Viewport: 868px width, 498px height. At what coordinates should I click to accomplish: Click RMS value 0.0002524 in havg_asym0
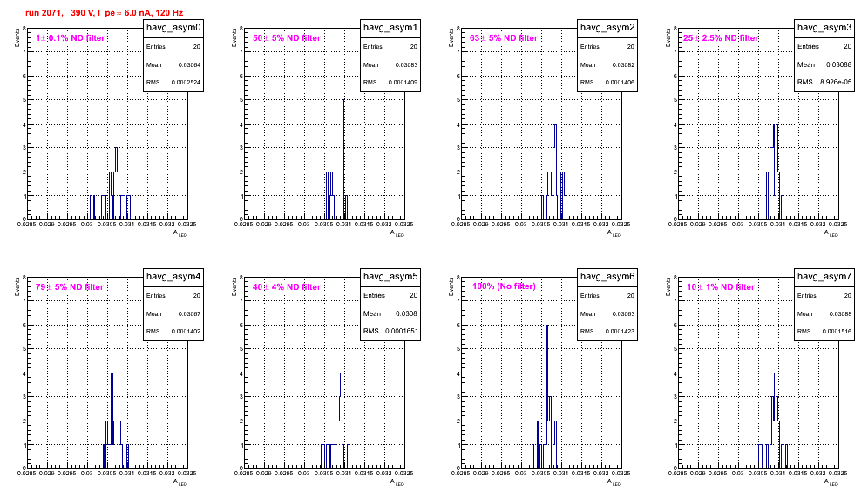click(x=186, y=83)
